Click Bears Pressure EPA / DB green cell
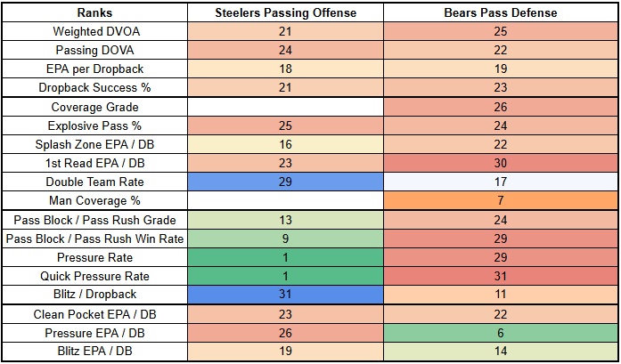The width and height of the screenshot is (621, 364). [502, 333]
